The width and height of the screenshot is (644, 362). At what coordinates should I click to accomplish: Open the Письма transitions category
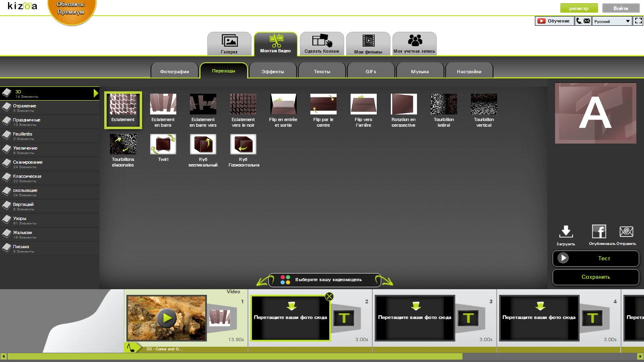coord(50,249)
